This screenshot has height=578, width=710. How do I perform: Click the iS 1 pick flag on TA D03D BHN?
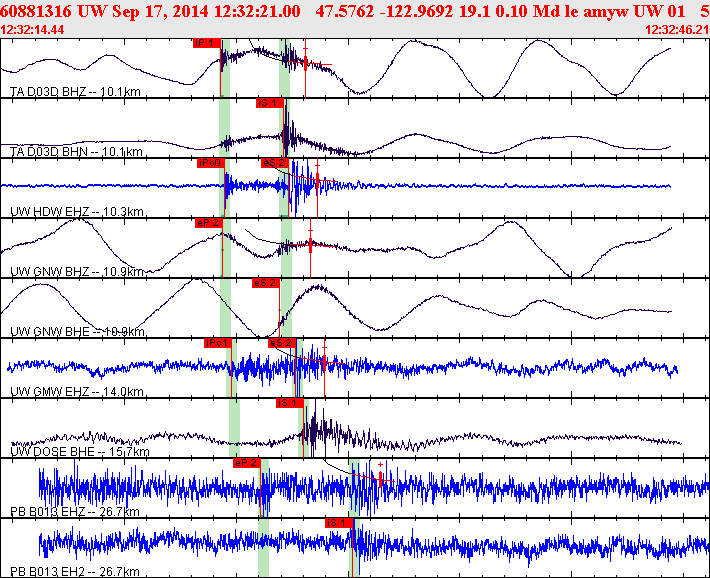(270, 103)
